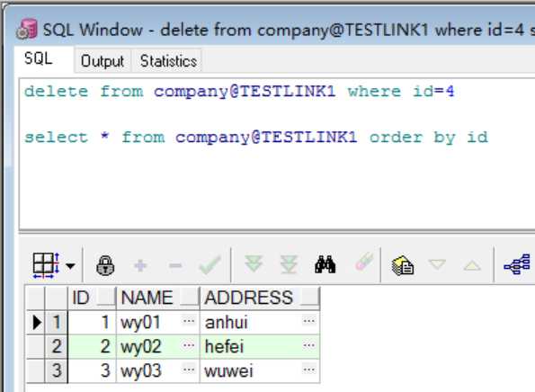Click the blue connection tree icon
This screenshot has height=392, width=535.
pos(517,264)
